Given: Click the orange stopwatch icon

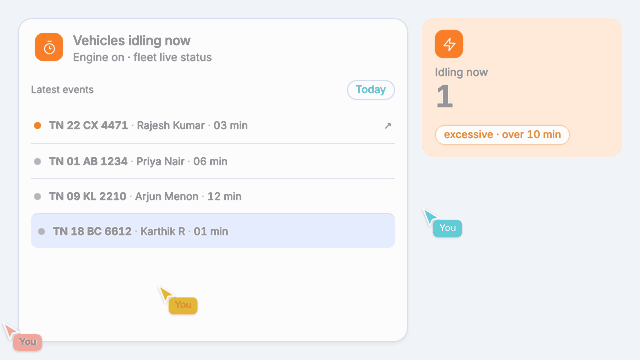Looking at the screenshot, I should pos(49,47).
